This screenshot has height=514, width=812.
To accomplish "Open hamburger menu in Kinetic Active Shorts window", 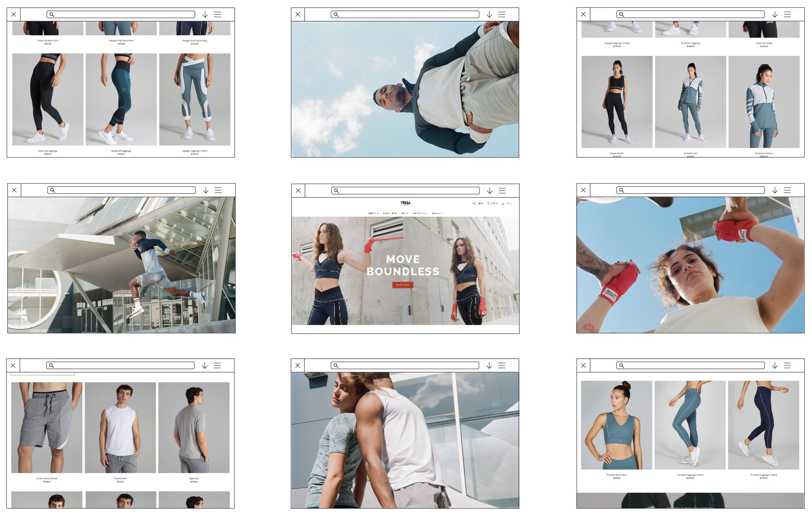I will point(217,366).
